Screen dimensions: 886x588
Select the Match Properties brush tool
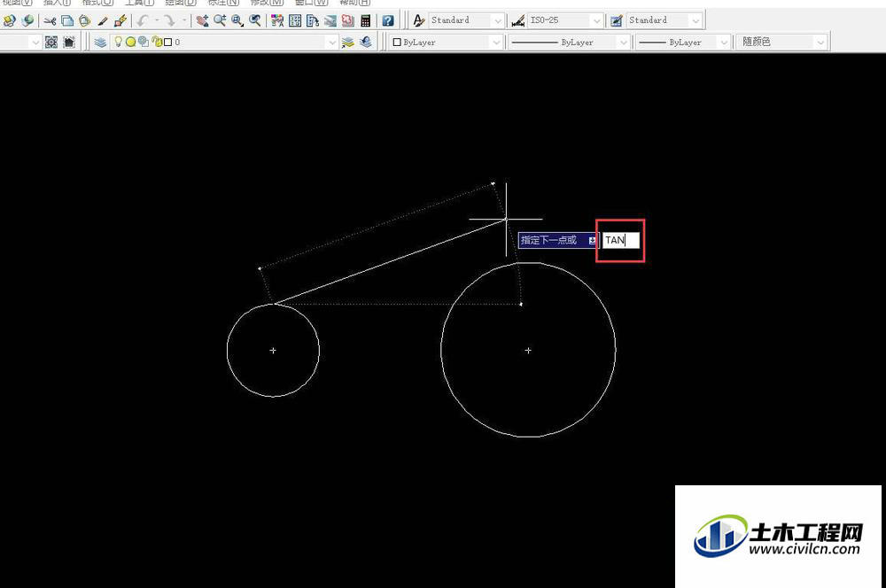103,21
